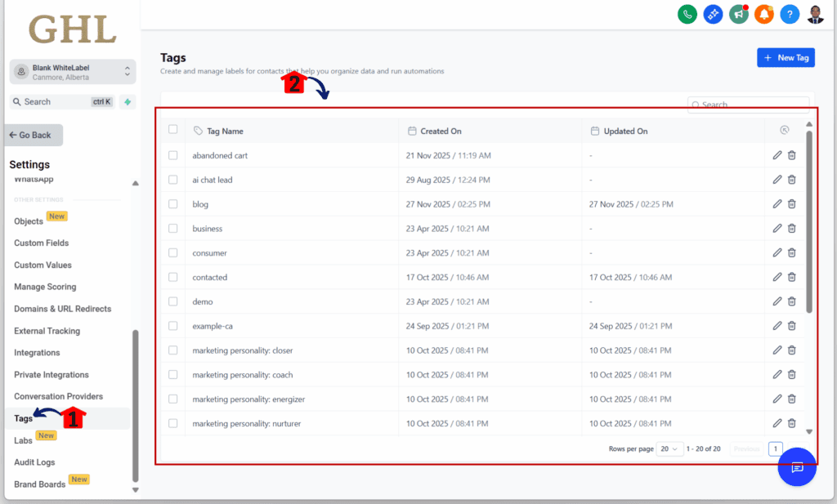Select the 'consumer' tag checkbox
Image resolution: width=837 pixels, height=504 pixels.
click(172, 253)
